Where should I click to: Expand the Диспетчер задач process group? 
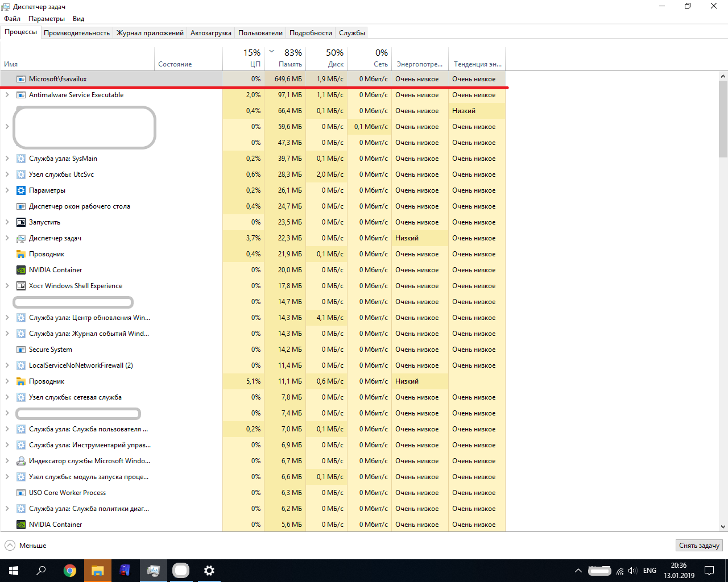click(x=7, y=238)
